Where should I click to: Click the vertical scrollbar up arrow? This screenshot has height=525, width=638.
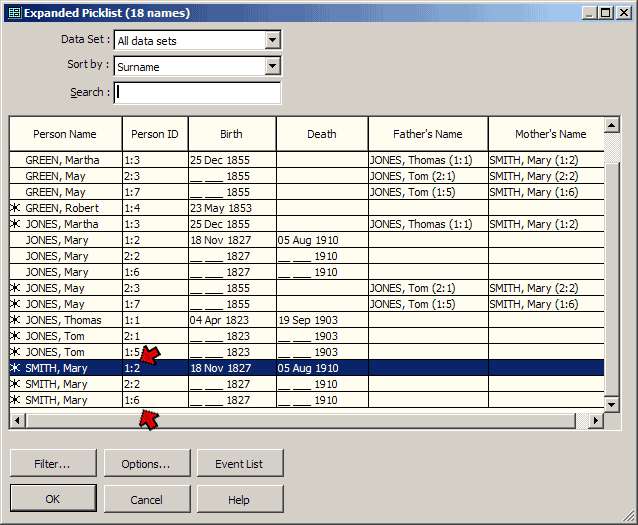612,125
